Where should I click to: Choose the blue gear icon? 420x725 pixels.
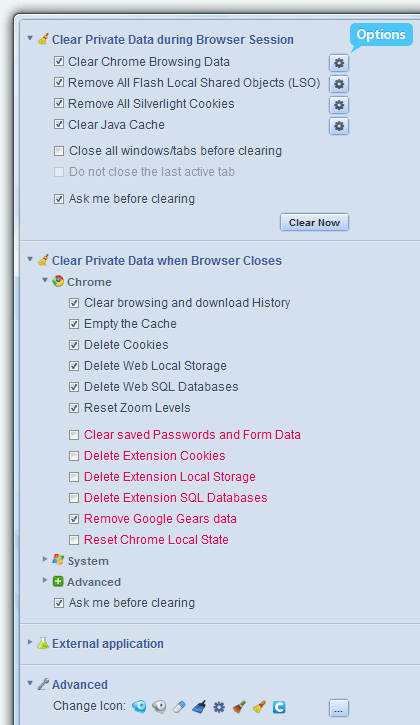pyautogui.click(x=219, y=707)
